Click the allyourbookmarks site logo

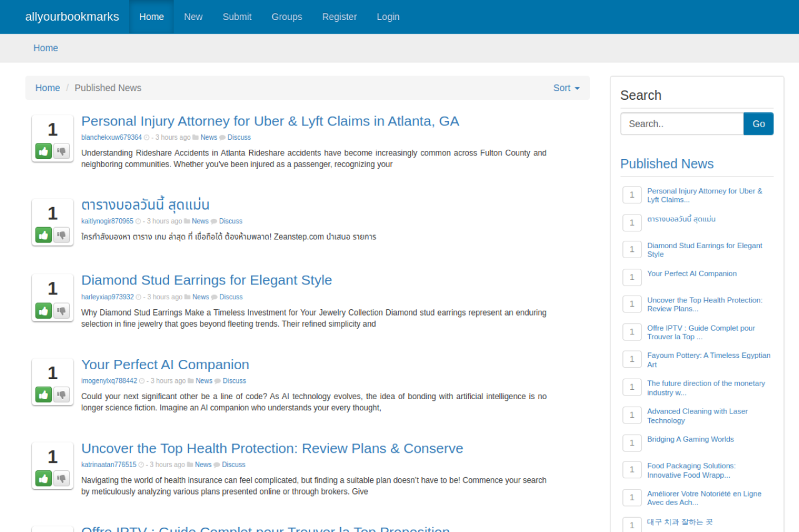[x=72, y=17]
